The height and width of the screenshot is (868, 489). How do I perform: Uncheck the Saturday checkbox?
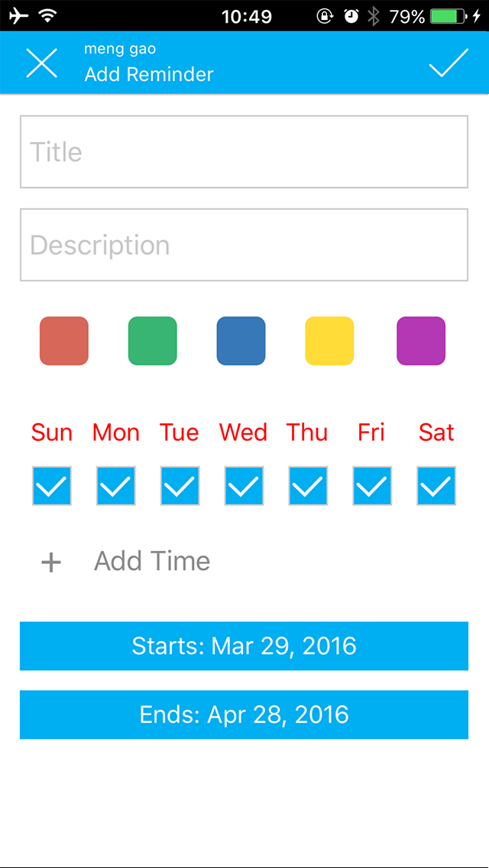point(436,485)
